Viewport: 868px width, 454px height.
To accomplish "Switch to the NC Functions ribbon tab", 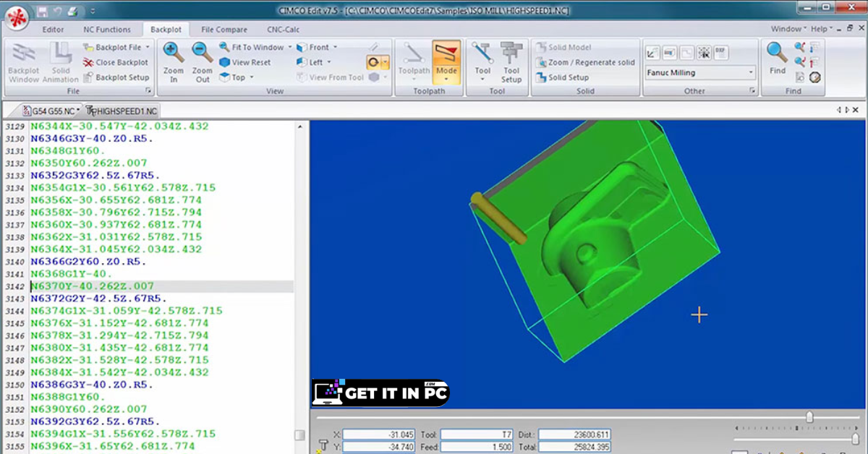I will click(107, 30).
